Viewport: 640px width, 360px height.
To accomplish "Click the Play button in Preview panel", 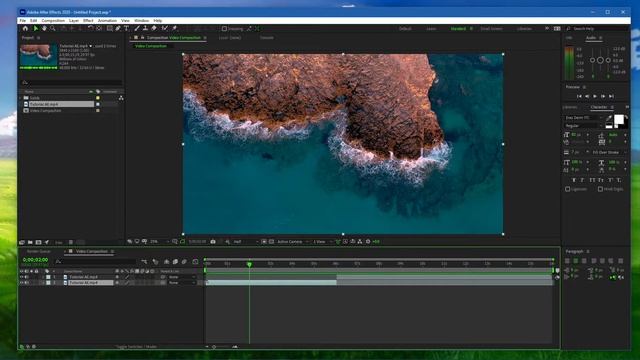I will click(595, 96).
